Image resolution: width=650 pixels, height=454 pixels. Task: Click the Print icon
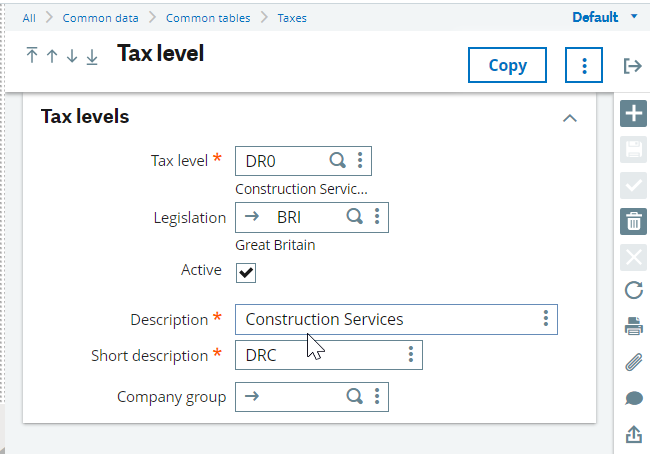click(633, 326)
